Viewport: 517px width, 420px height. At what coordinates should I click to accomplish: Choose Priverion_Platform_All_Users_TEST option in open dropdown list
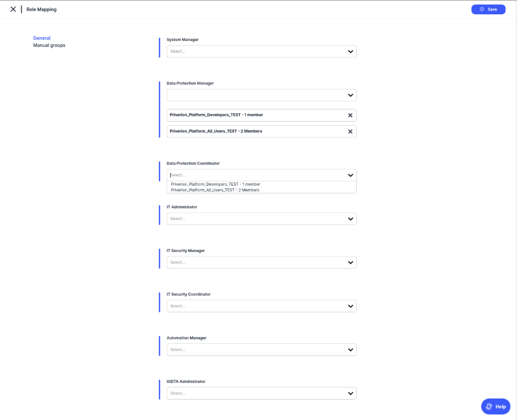[215, 190]
